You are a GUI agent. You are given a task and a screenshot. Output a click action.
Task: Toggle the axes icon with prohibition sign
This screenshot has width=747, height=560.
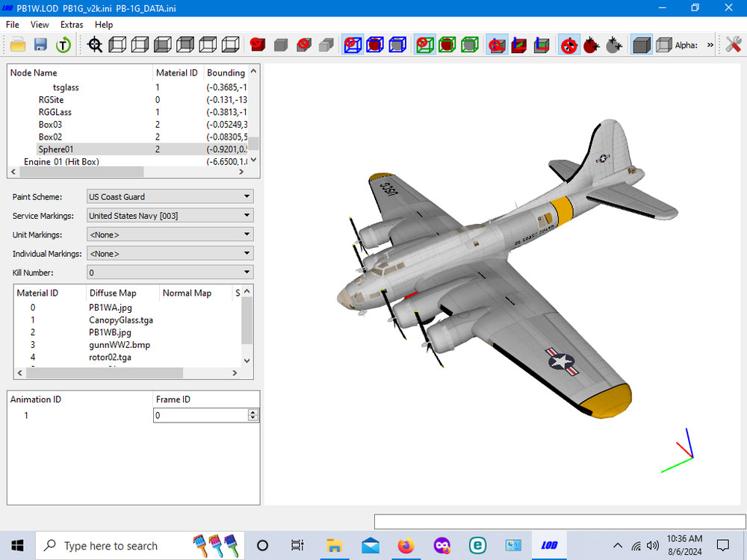click(497, 46)
